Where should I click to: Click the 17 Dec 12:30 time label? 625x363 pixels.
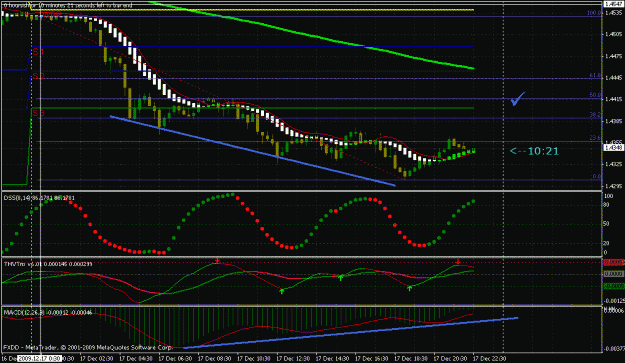pos(293,358)
